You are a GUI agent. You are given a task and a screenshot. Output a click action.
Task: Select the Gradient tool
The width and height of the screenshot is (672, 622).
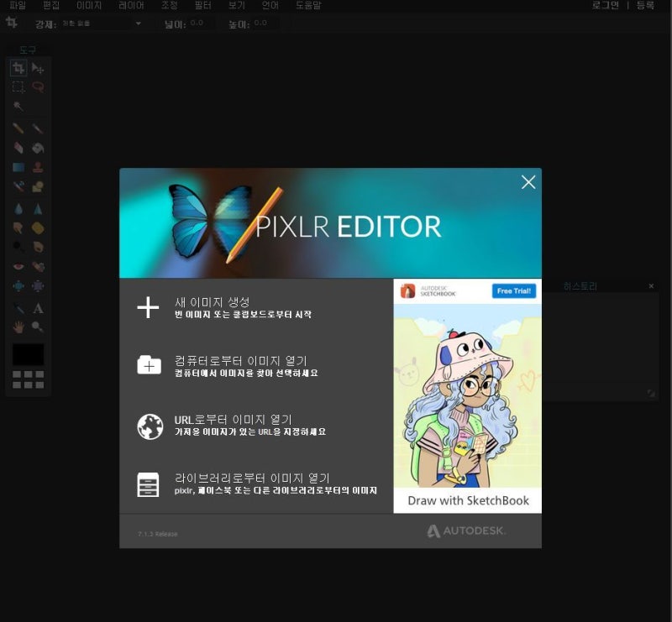pyautogui.click(x=18, y=167)
